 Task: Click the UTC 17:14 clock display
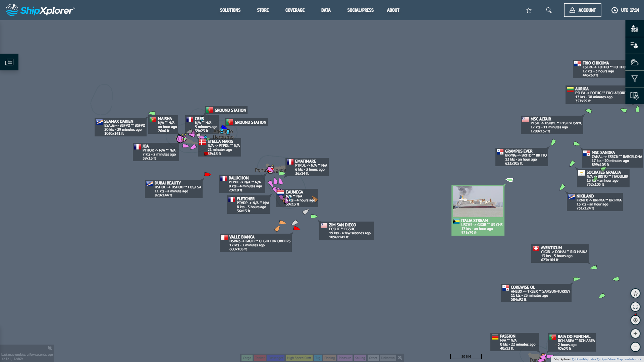click(625, 10)
